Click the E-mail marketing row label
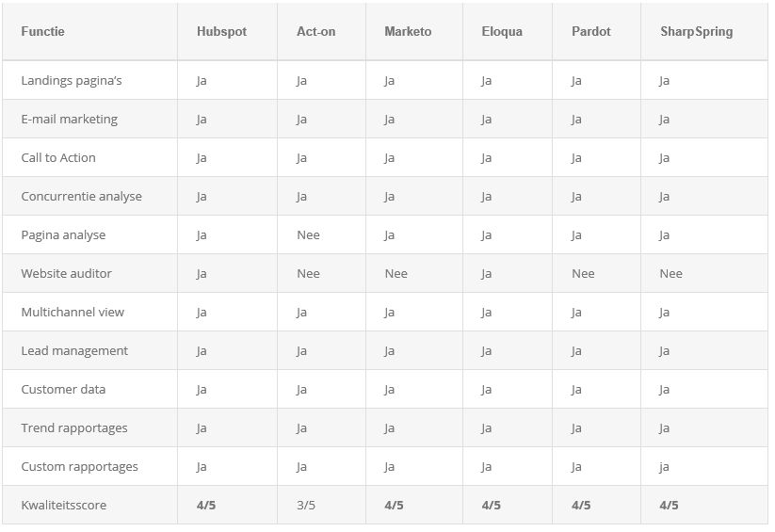775x532 pixels. [69, 120]
